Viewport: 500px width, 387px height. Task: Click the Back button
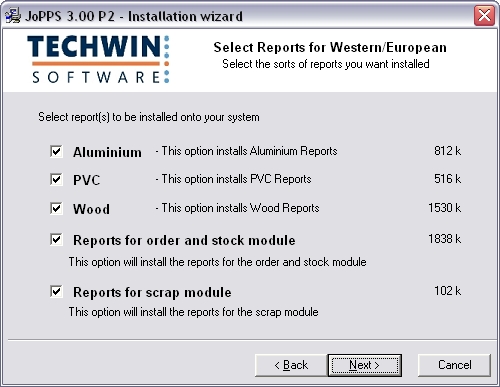coord(291,365)
